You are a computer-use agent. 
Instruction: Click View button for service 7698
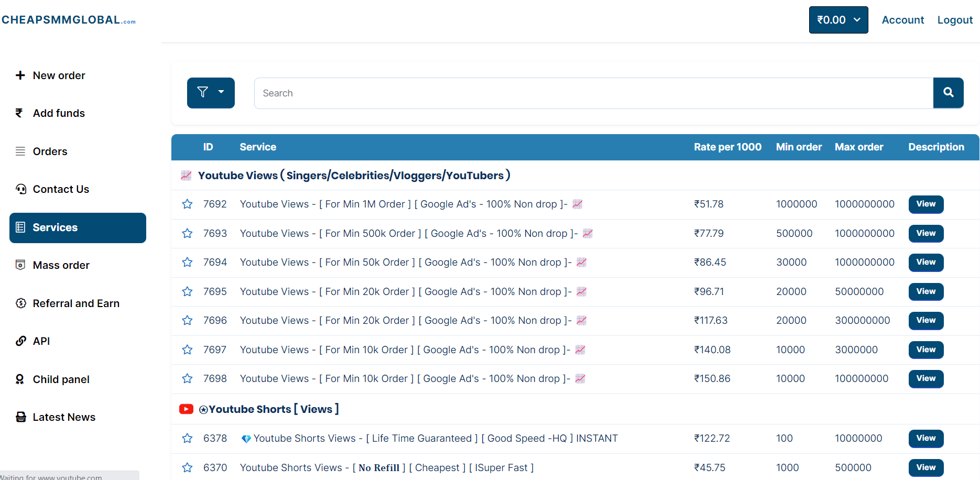point(925,378)
